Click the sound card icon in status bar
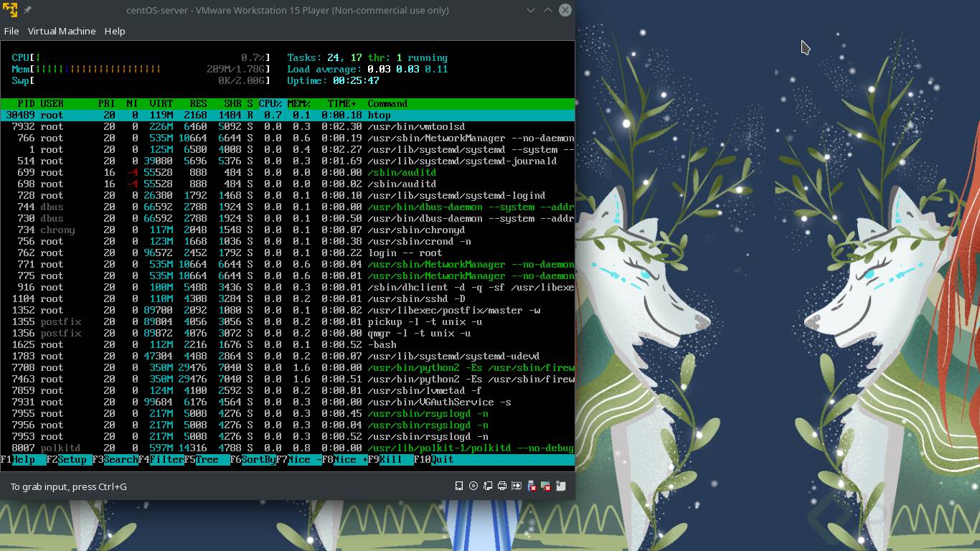Viewport: 980px width, 551px height. tap(517, 486)
